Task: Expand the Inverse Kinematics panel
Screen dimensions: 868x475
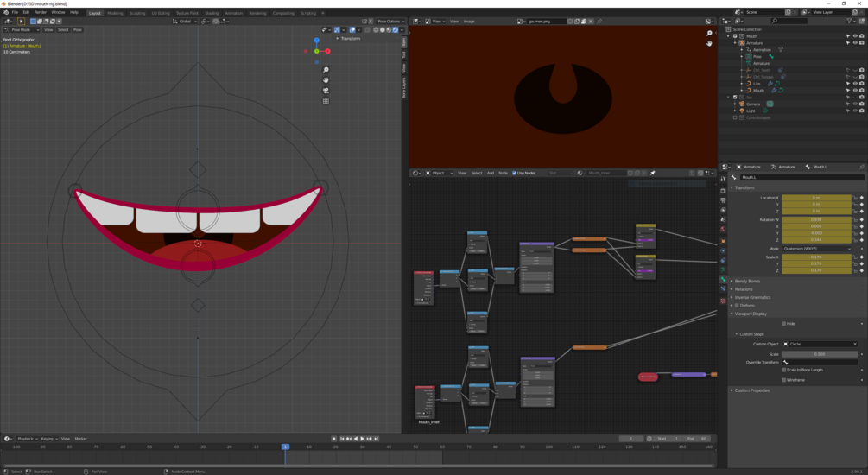Action: pos(753,297)
